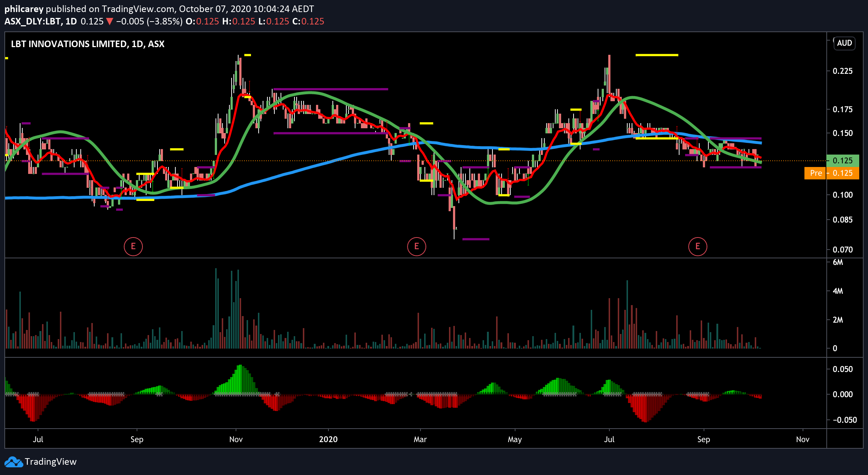Image resolution: width=868 pixels, height=475 pixels.
Task: Click the philcarey author name
Action: (x=24, y=9)
